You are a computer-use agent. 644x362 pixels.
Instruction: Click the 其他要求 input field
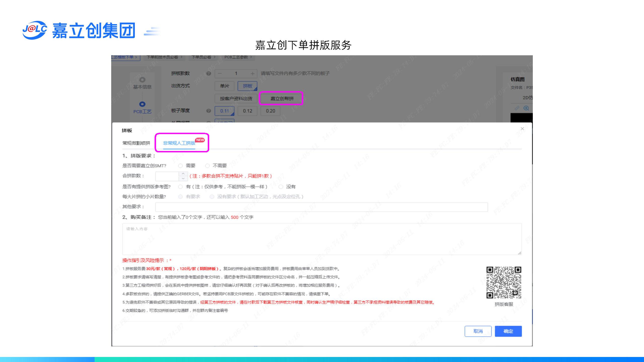pos(321,207)
